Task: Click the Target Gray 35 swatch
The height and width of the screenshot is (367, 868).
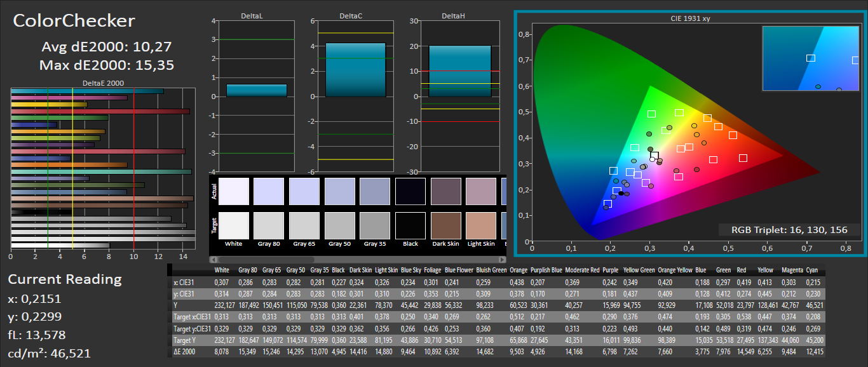Action: pos(375,225)
